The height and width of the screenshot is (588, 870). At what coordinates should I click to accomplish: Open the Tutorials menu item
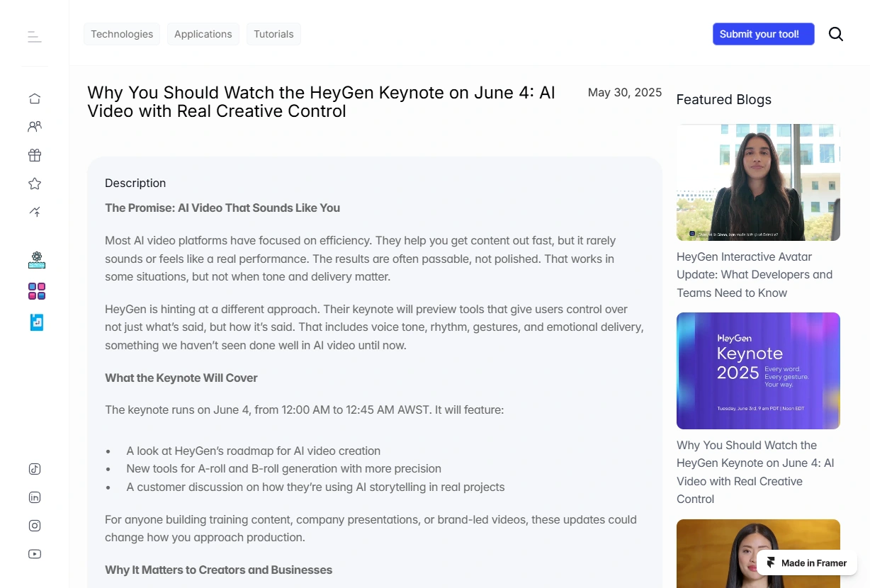[273, 34]
